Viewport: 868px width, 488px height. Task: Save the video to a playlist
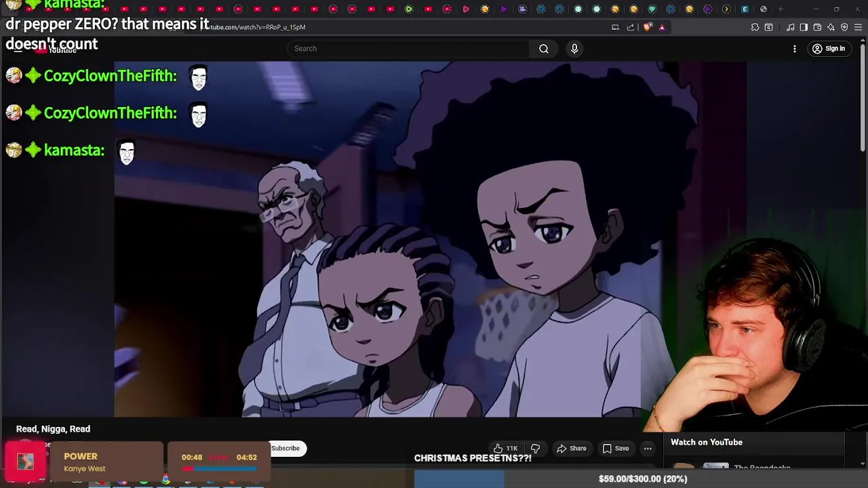[x=616, y=448]
